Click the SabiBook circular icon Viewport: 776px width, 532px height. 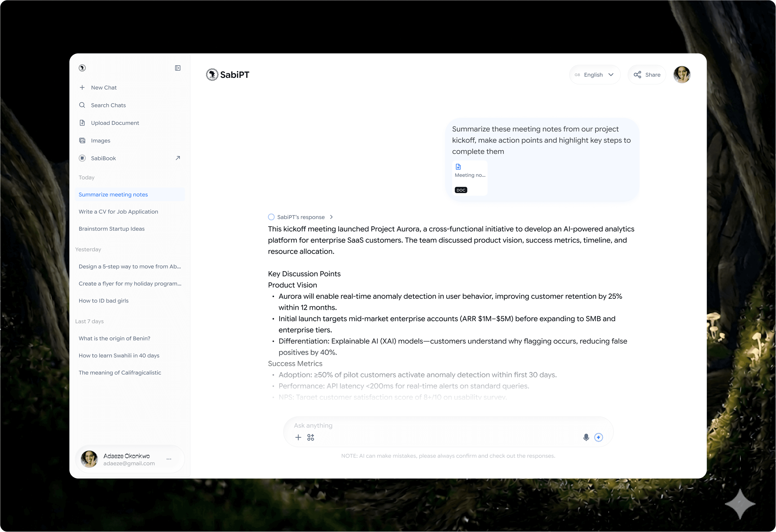82,158
